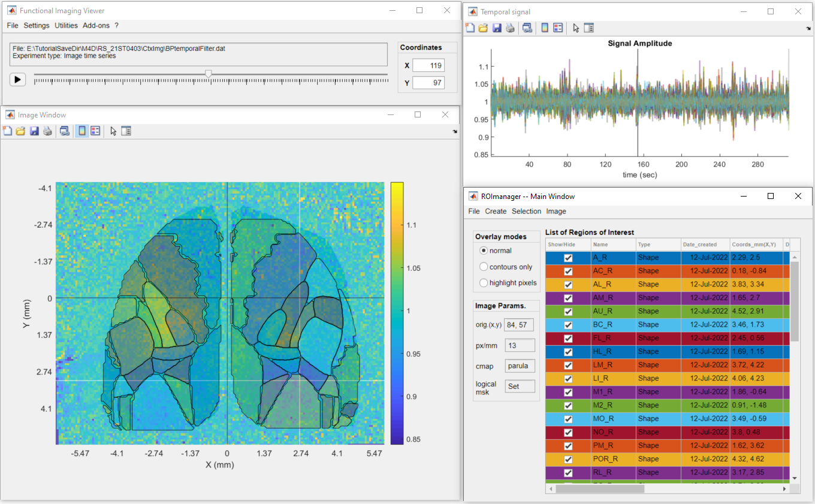Click the px/mm input field
815x504 pixels.
[x=520, y=346]
